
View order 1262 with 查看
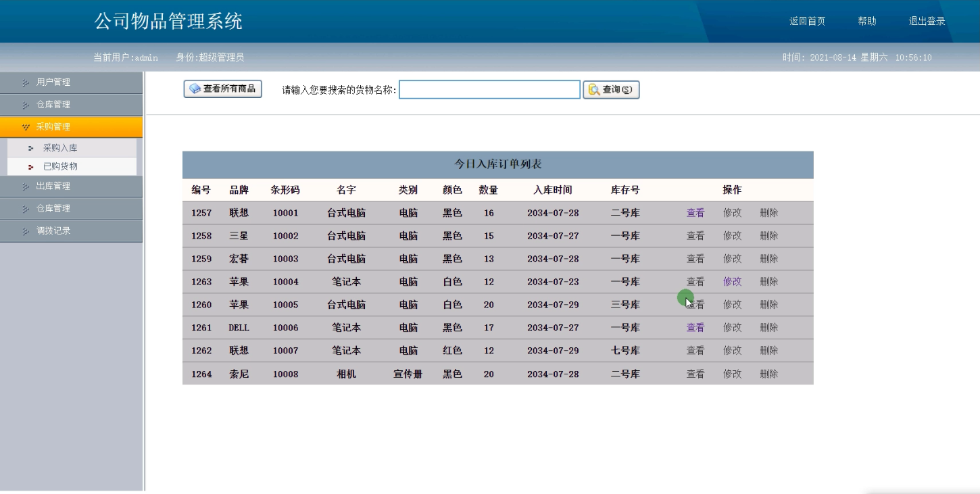(695, 351)
